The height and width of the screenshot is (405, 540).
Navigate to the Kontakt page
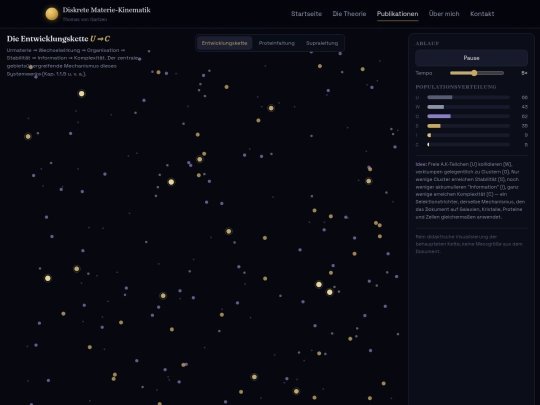point(482,14)
